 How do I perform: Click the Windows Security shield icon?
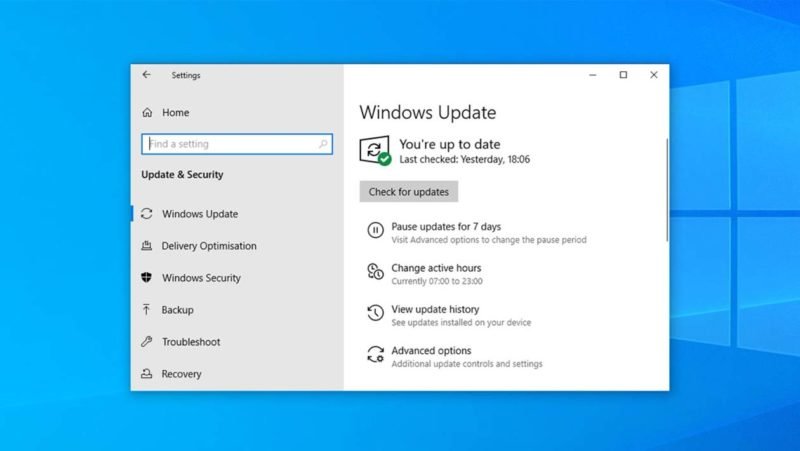(146, 278)
